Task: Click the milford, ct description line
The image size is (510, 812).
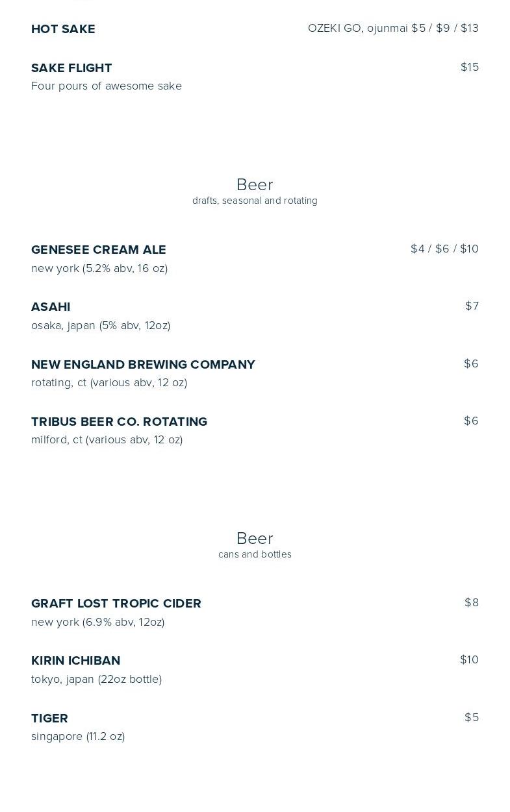Action: pos(107,440)
